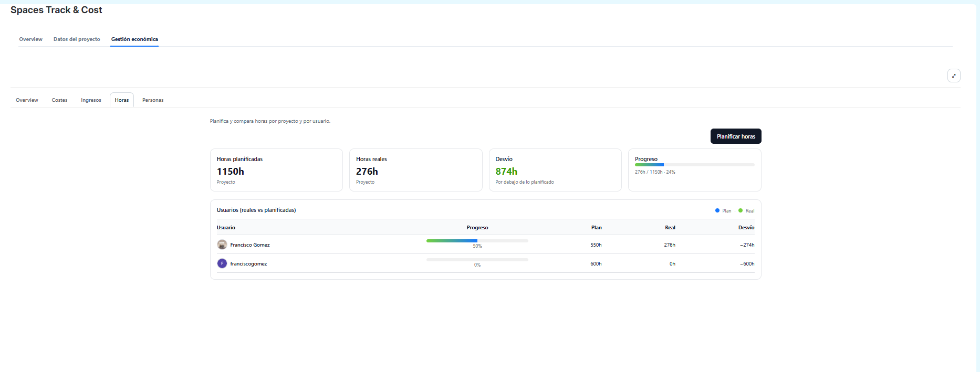This screenshot has width=980, height=372.
Task: Open the Datos del proyecto tab
Action: point(77,39)
